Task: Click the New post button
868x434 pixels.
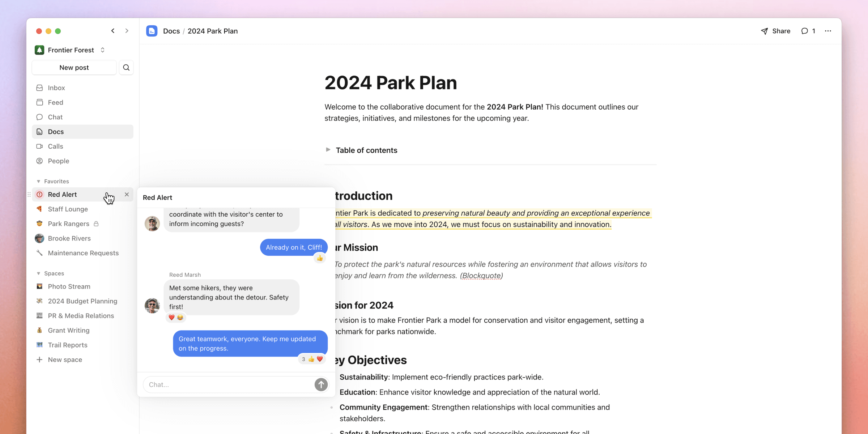Action: pyautogui.click(x=74, y=68)
